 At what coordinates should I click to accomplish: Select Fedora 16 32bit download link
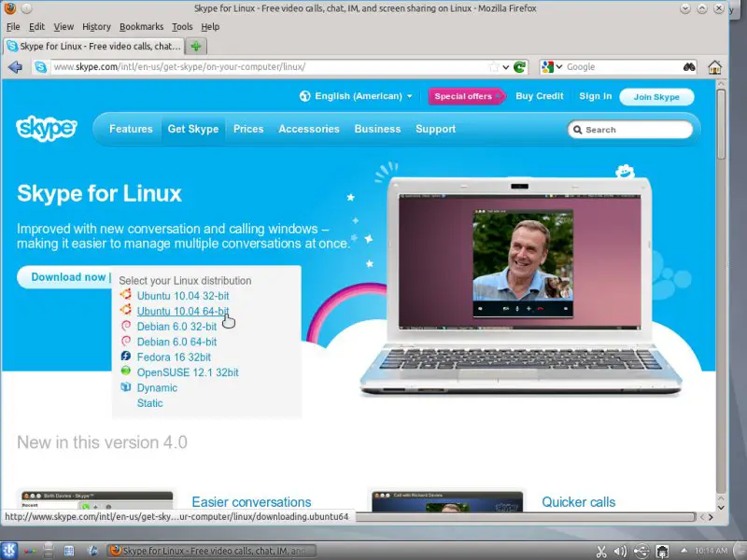[174, 357]
